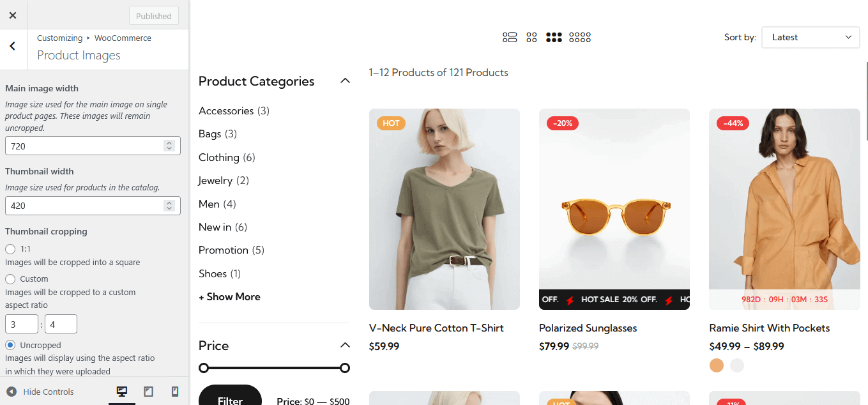Click Show More categories
Image resolution: width=868 pixels, height=405 pixels.
pos(229,297)
